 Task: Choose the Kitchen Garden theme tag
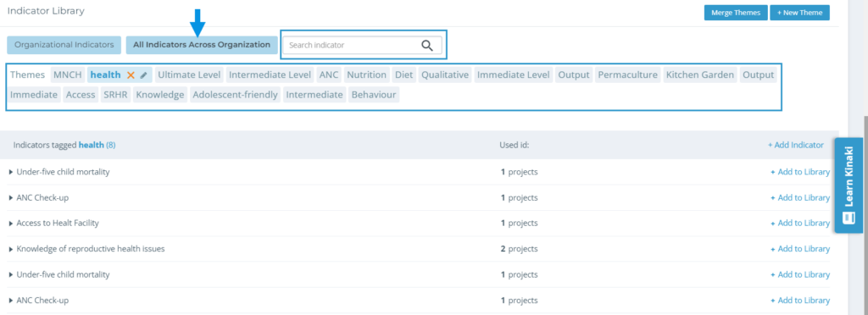pyautogui.click(x=700, y=75)
